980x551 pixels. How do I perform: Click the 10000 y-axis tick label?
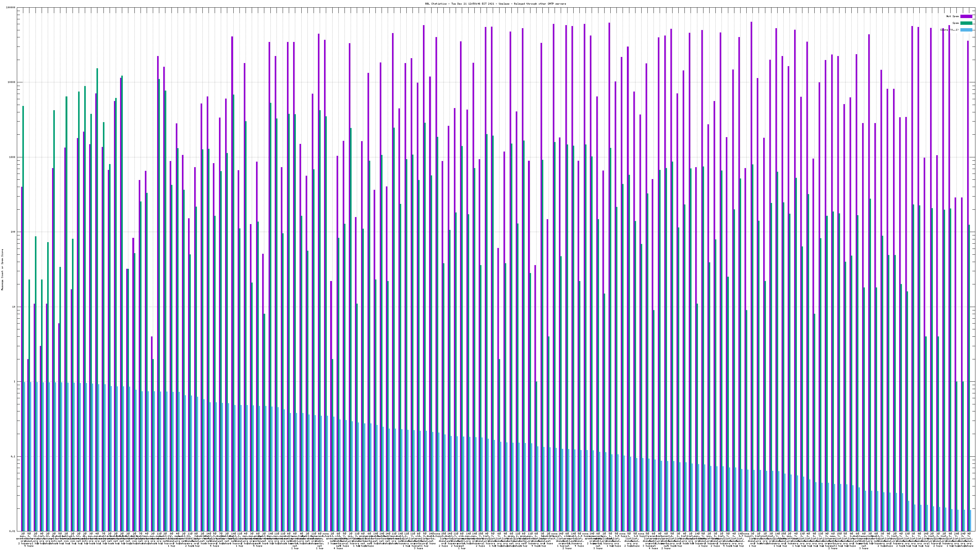12,83
